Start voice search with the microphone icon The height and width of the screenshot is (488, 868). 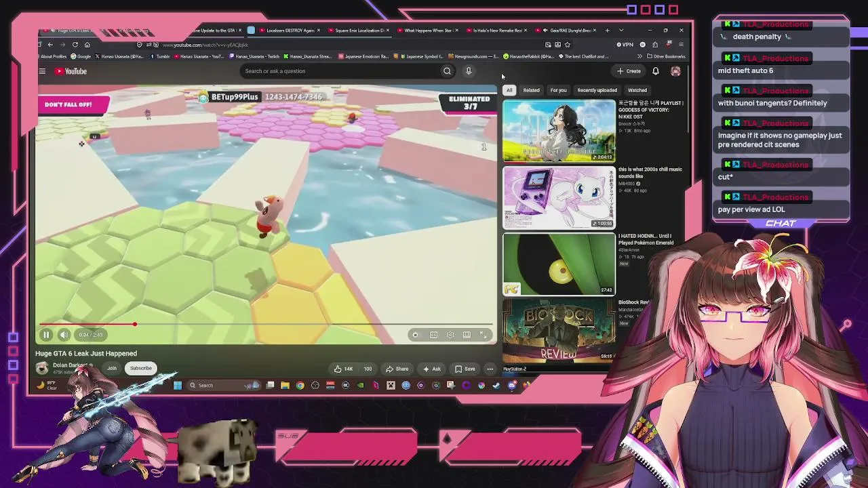tap(469, 71)
